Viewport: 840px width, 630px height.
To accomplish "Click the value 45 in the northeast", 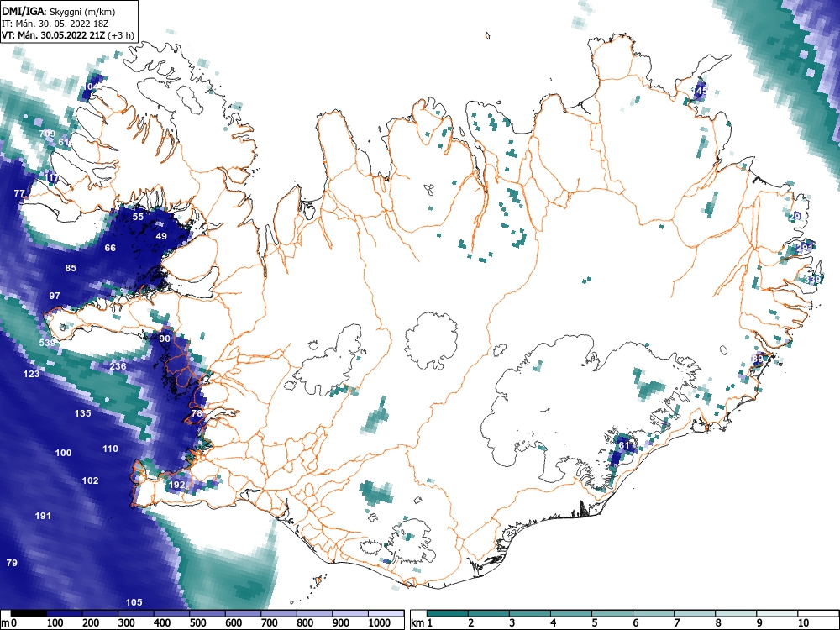I will 701,91.
